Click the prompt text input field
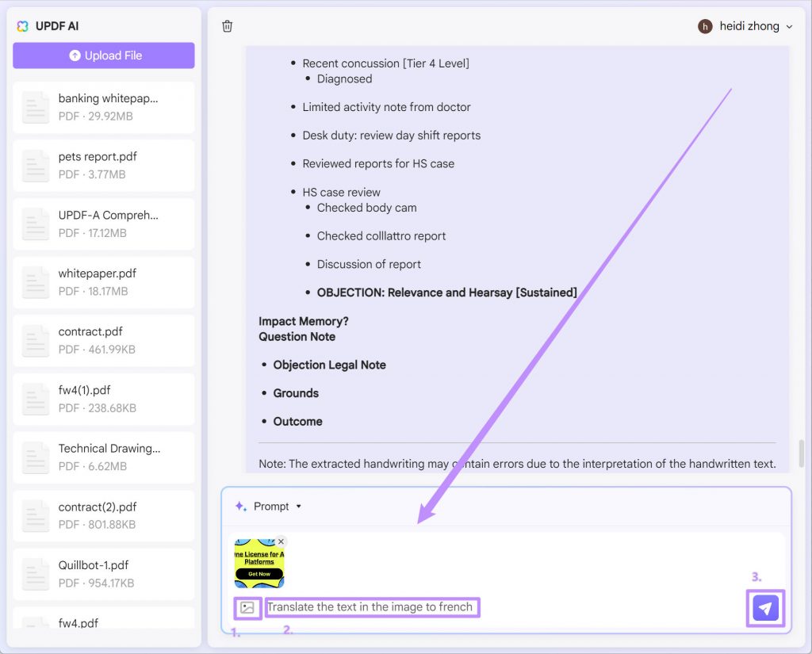The width and height of the screenshot is (812, 654). 373,607
